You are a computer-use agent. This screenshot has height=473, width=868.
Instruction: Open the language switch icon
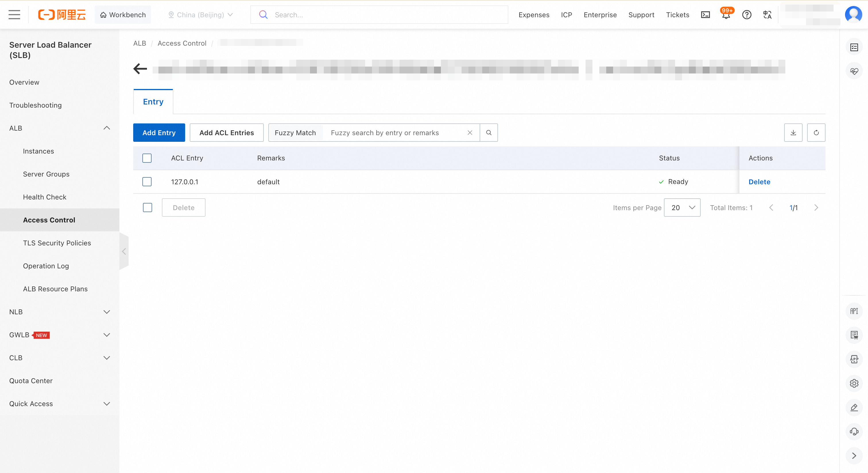coord(767,14)
